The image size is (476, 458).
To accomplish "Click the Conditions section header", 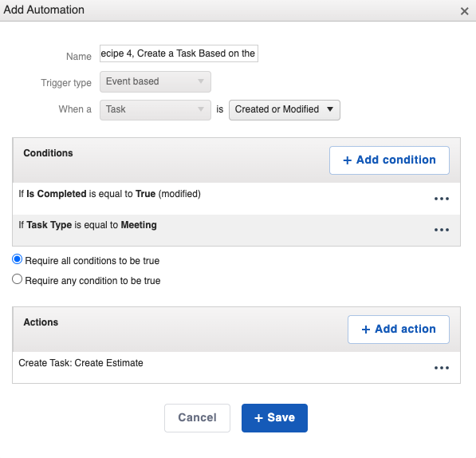I will pyautogui.click(x=49, y=153).
